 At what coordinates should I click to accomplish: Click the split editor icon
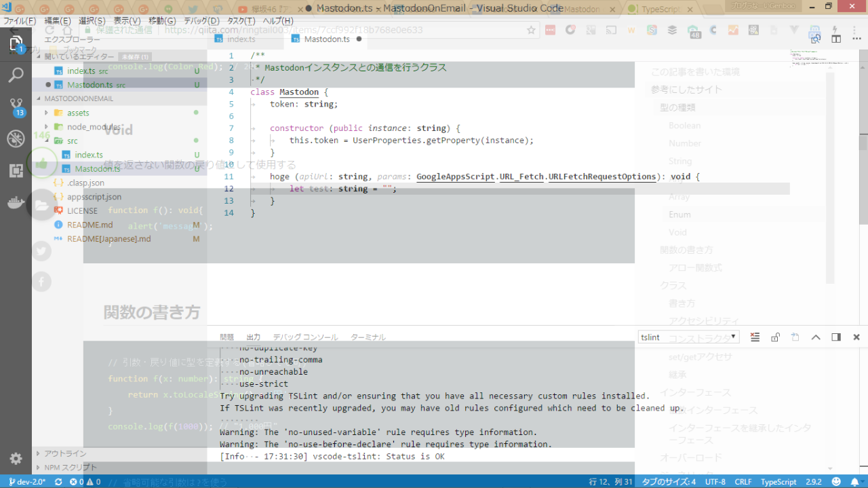point(837,39)
